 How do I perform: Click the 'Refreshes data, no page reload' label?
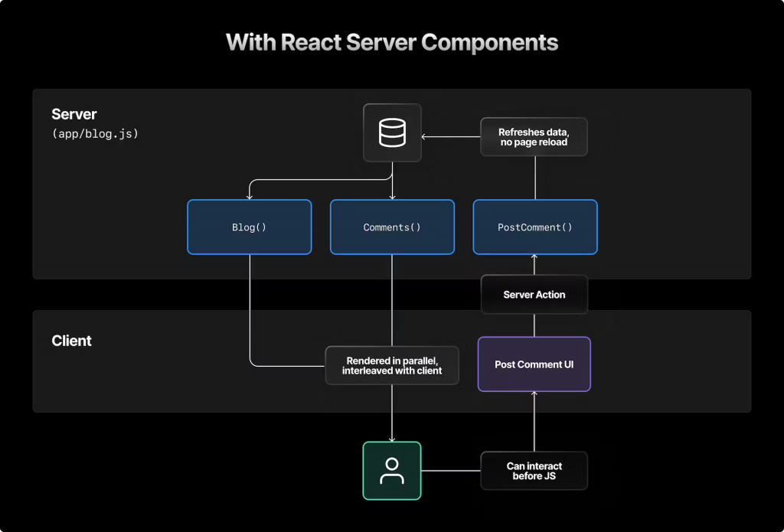pyautogui.click(x=534, y=137)
